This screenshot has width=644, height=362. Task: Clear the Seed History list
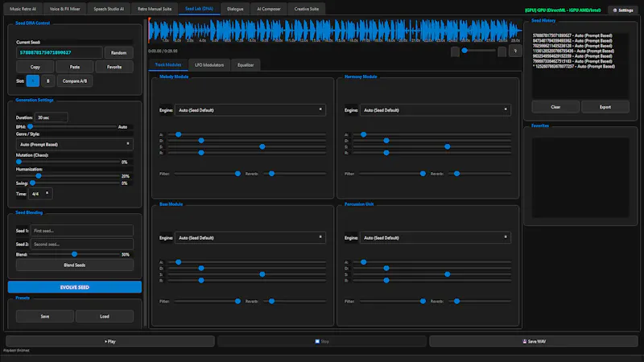click(555, 107)
